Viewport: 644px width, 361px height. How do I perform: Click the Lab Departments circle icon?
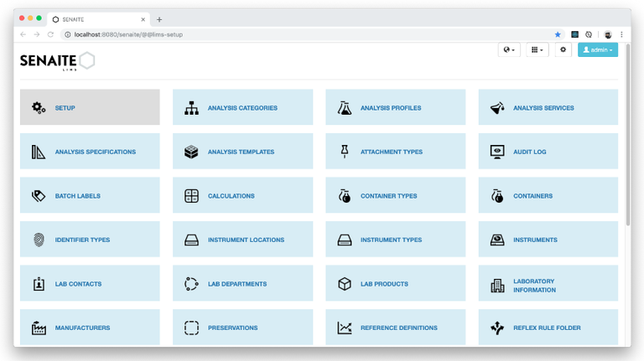click(191, 284)
